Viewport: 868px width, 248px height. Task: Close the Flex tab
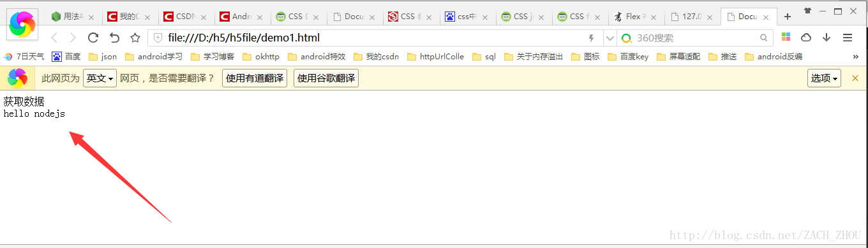click(654, 17)
